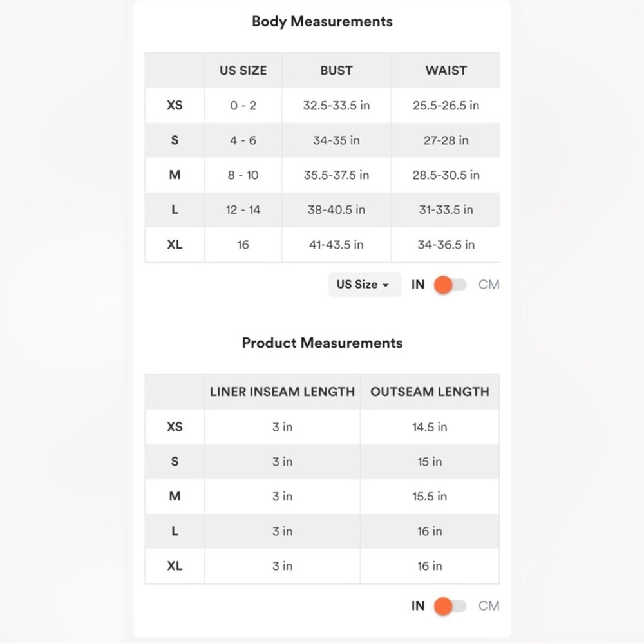This screenshot has width=644, height=644.
Task: Click the 15.5 in outseam cell
Action: (430, 496)
